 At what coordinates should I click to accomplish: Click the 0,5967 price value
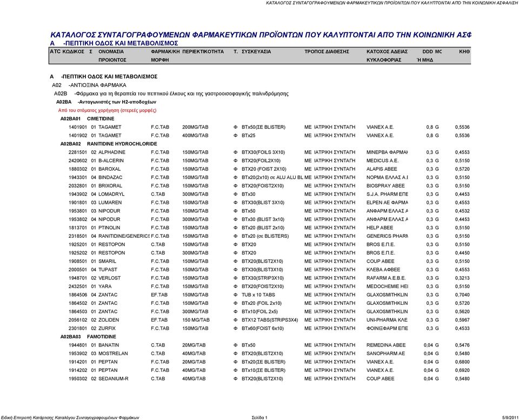click(x=462, y=319)
